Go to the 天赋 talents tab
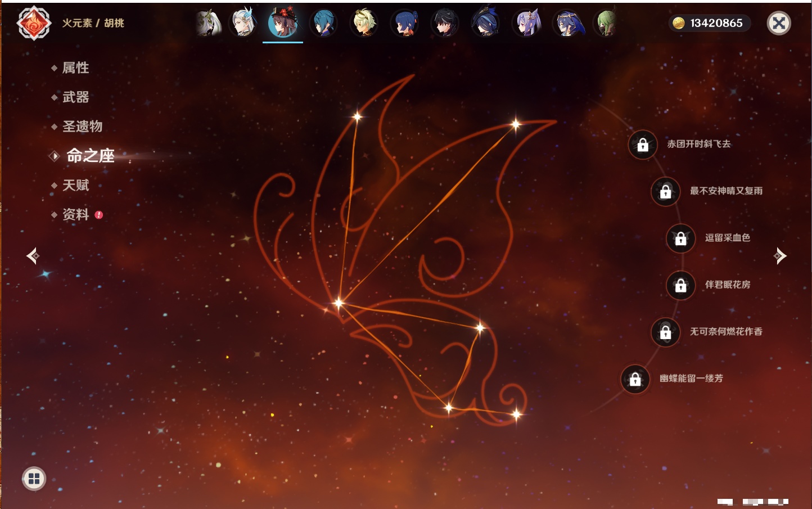Viewport: 812px width, 509px height. point(75,185)
